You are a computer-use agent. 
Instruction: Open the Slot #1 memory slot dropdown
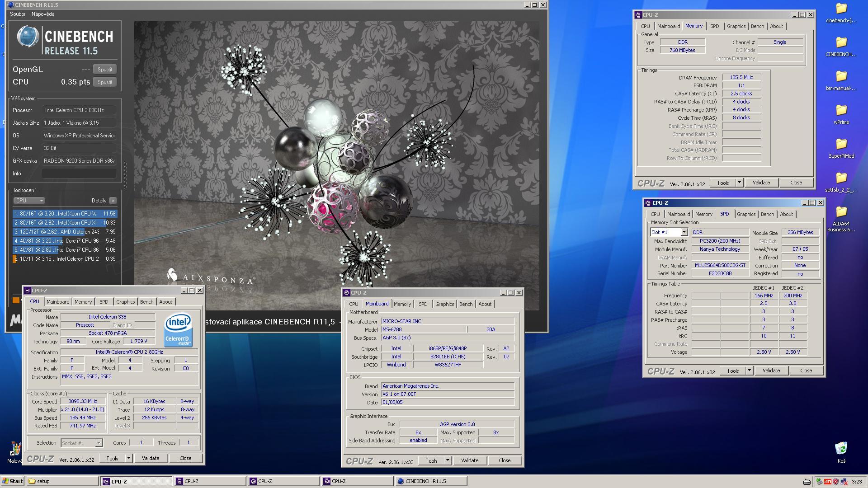(x=684, y=232)
